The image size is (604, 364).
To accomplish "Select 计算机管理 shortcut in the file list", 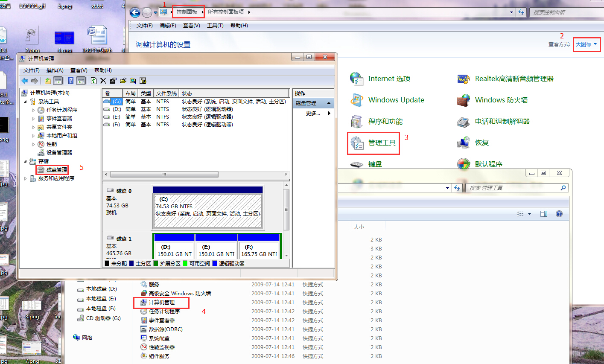I will [161, 303].
